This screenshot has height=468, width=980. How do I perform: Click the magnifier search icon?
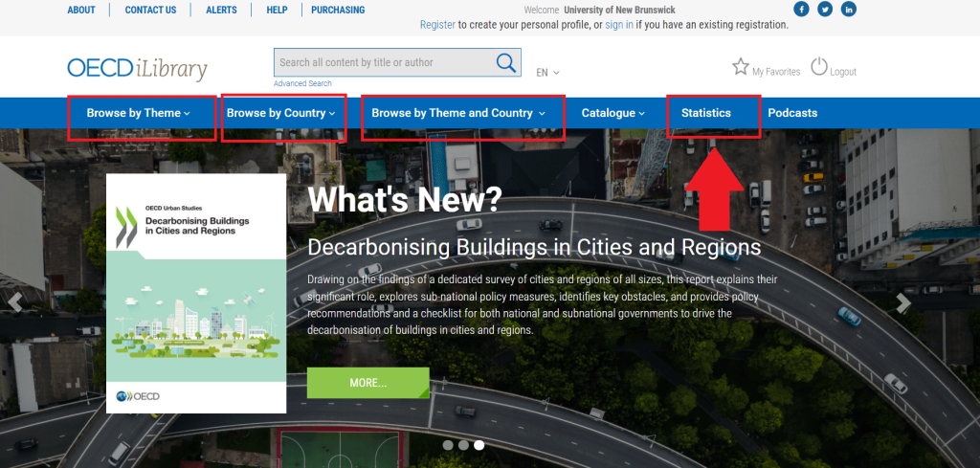coord(505,62)
